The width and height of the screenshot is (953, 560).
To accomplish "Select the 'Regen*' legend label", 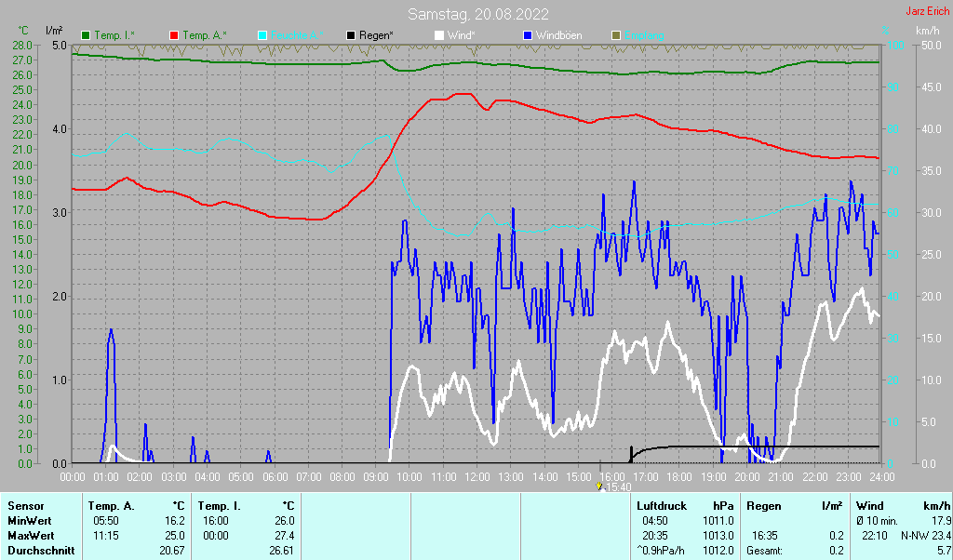I will pyautogui.click(x=376, y=36).
